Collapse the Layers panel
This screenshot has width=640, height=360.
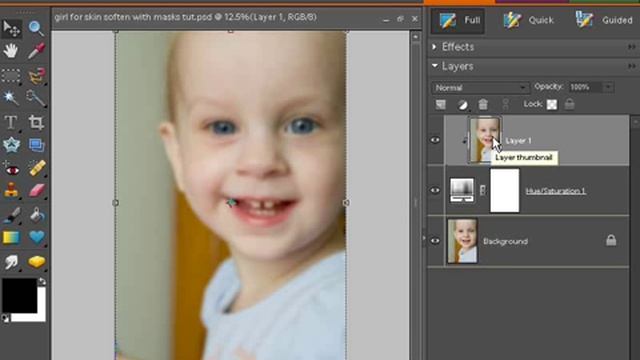tap(435, 66)
